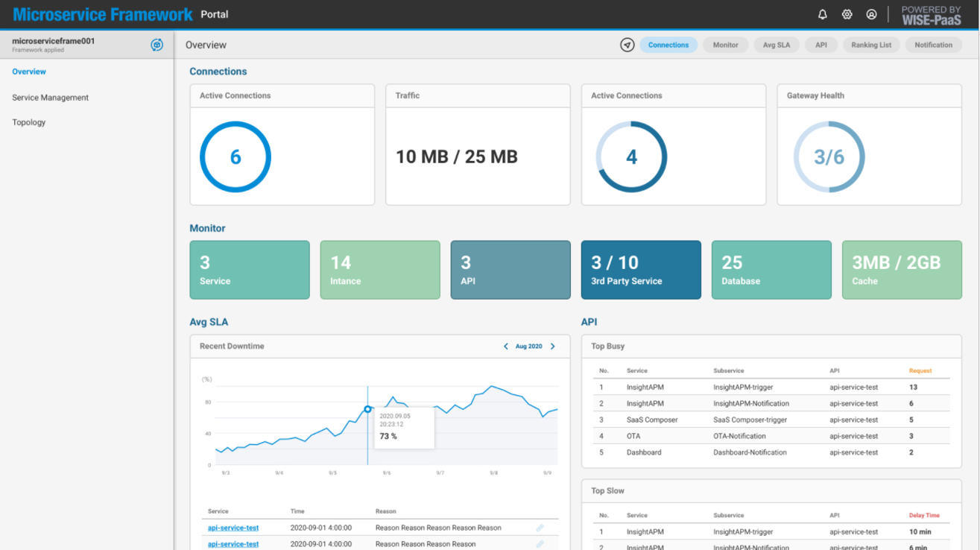Open Topology in the sidebar
The width and height of the screenshot is (980, 550).
[x=29, y=122]
